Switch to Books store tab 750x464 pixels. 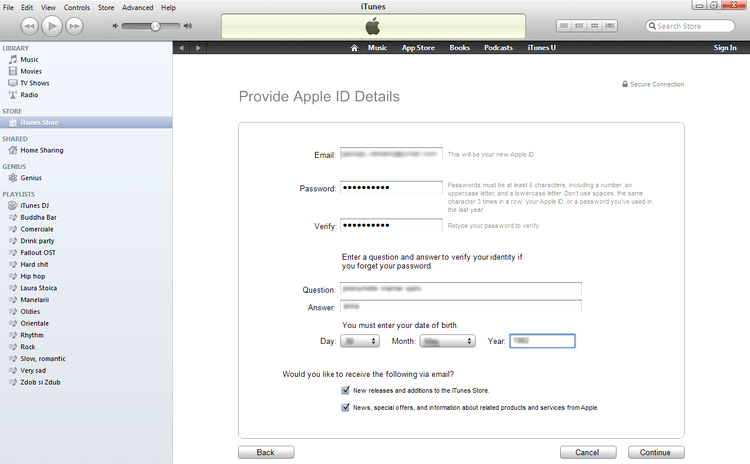coord(460,48)
